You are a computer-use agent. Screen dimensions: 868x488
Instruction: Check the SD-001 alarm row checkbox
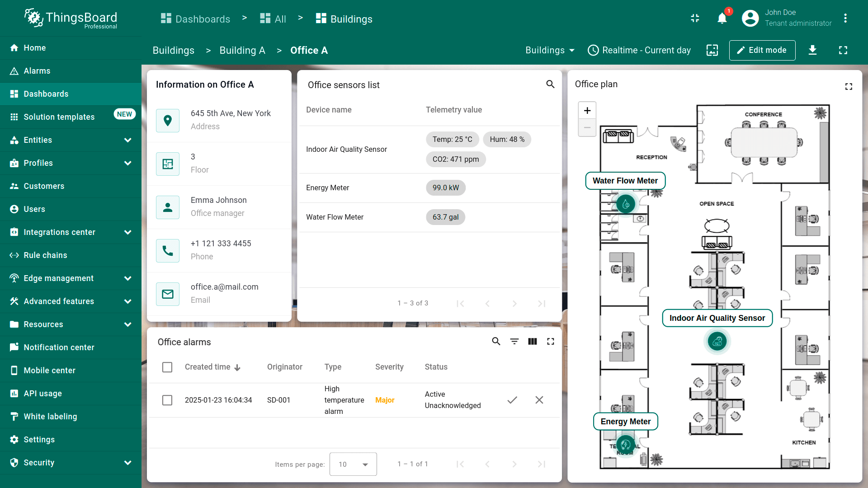167,400
